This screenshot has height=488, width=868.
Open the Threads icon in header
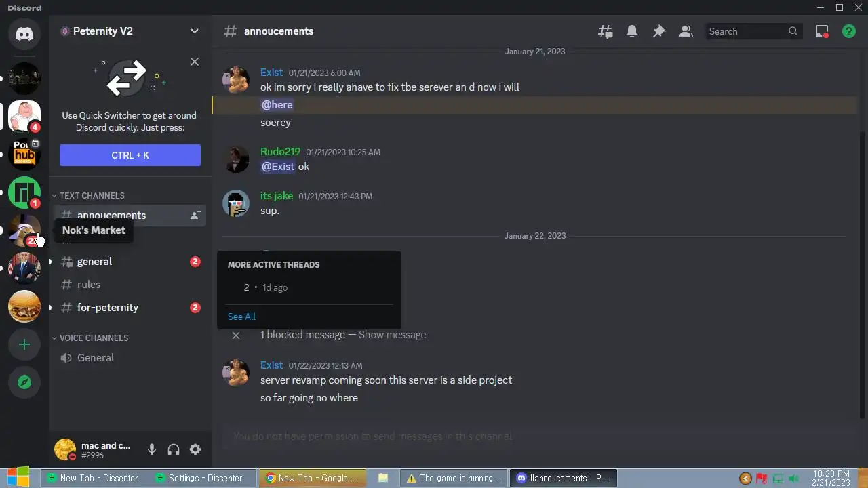(x=605, y=31)
